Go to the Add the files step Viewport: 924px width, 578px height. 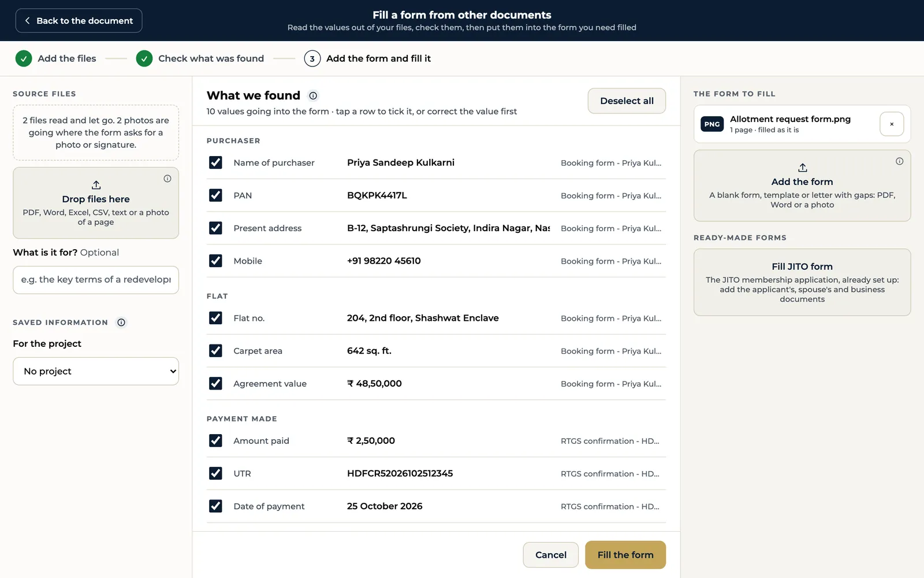click(56, 58)
